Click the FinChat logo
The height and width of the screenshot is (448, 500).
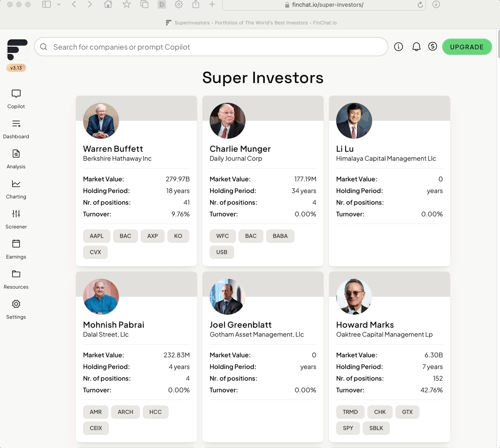pyautogui.click(x=17, y=50)
